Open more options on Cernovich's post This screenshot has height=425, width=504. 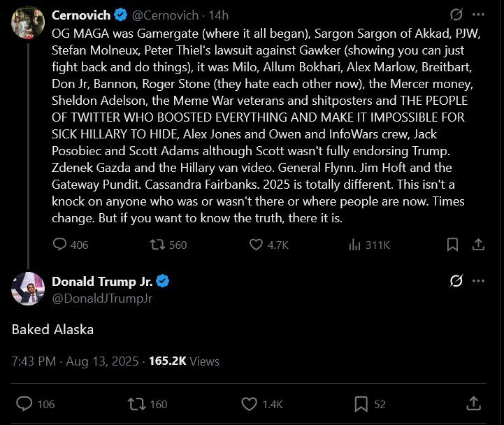tap(478, 14)
